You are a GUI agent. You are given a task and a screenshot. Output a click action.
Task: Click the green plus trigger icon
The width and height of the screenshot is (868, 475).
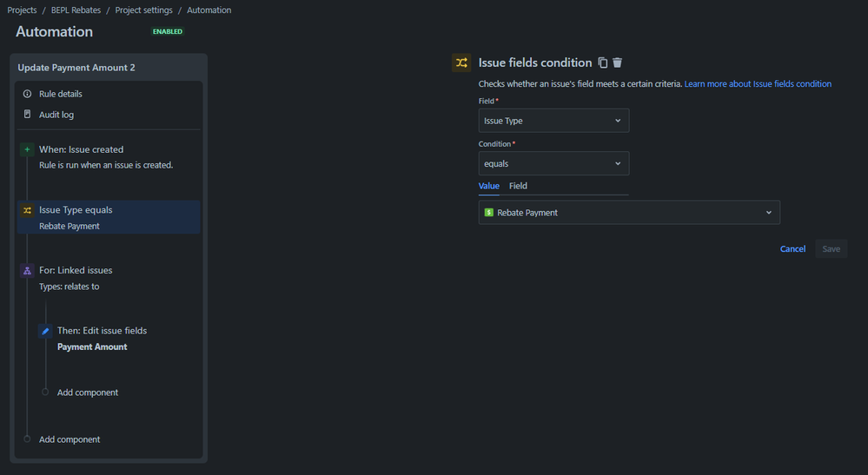[x=27, y=149]
